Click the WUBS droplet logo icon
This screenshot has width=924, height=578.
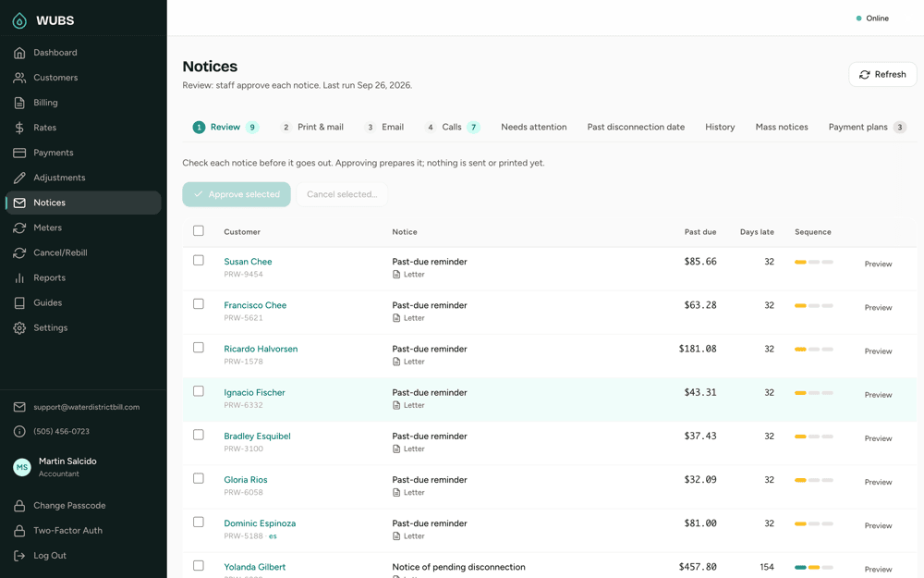point(19,20)
